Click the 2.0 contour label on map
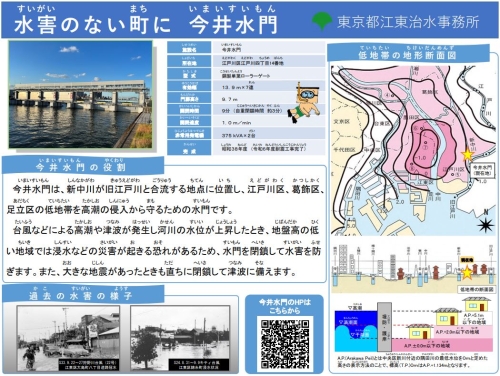The width and height of the screenshot is (500, 376). coord(400,202)
